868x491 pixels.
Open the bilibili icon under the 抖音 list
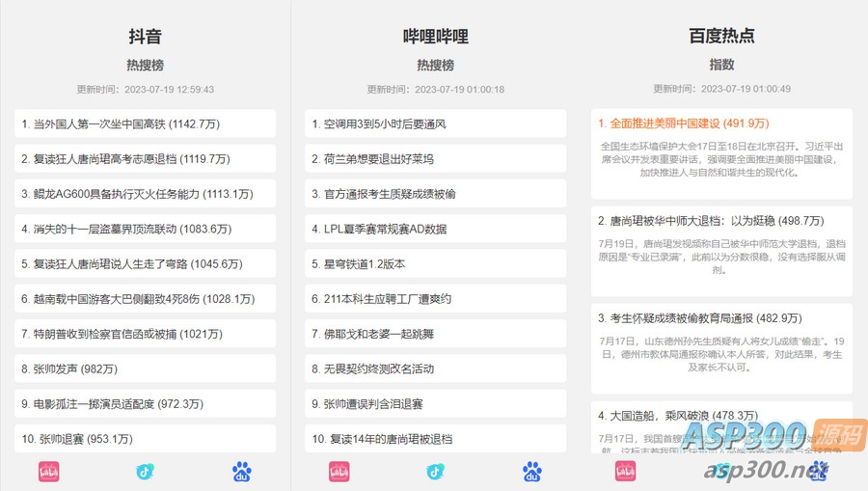[49, 472]
